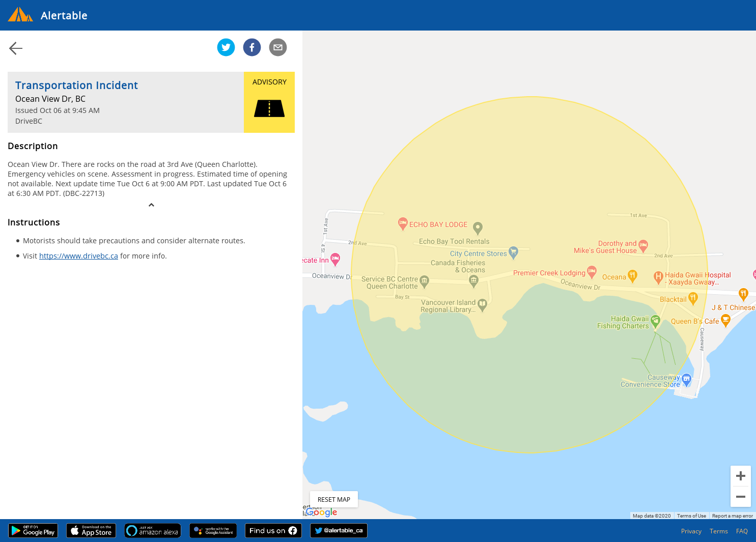
Task: Open the Privacy link
Action: point(691,531)
